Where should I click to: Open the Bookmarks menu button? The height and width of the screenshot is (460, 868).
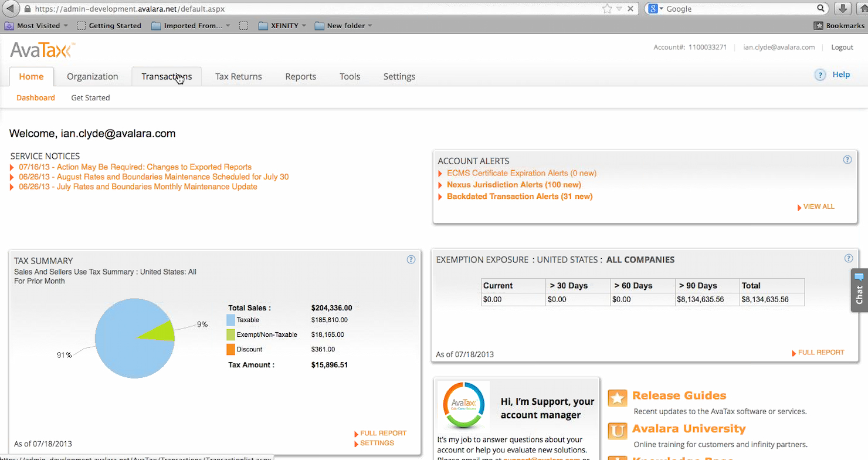(x=839, y=26)
